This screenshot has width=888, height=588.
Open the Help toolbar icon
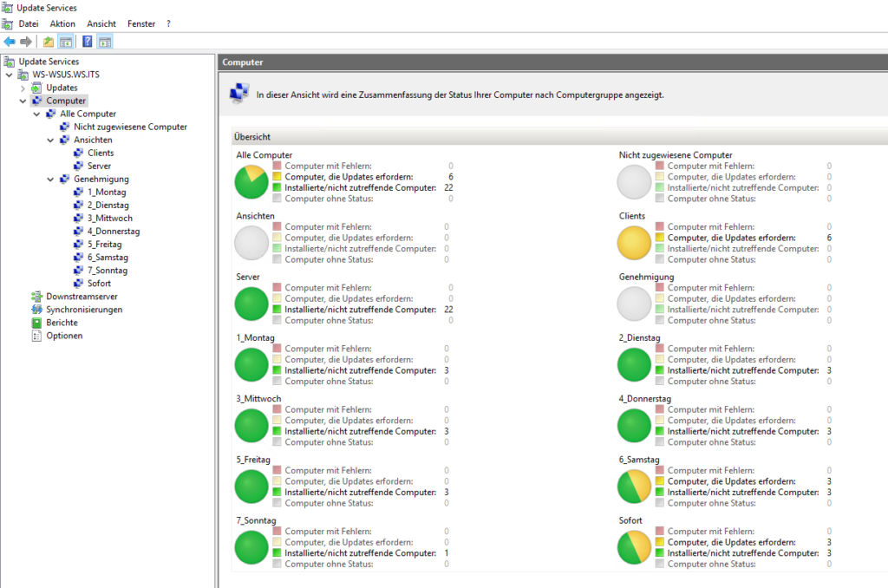coord(88,42)
